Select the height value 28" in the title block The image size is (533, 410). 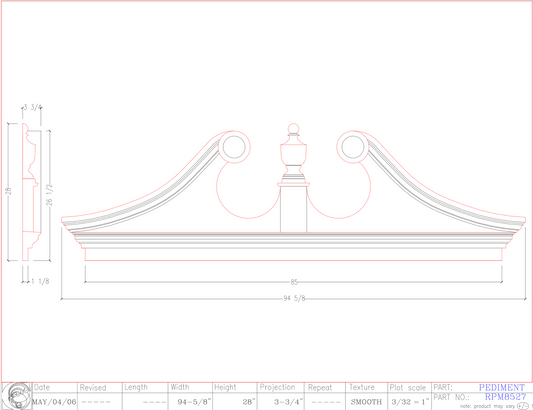pyautogui.click(x=249, y=402)
